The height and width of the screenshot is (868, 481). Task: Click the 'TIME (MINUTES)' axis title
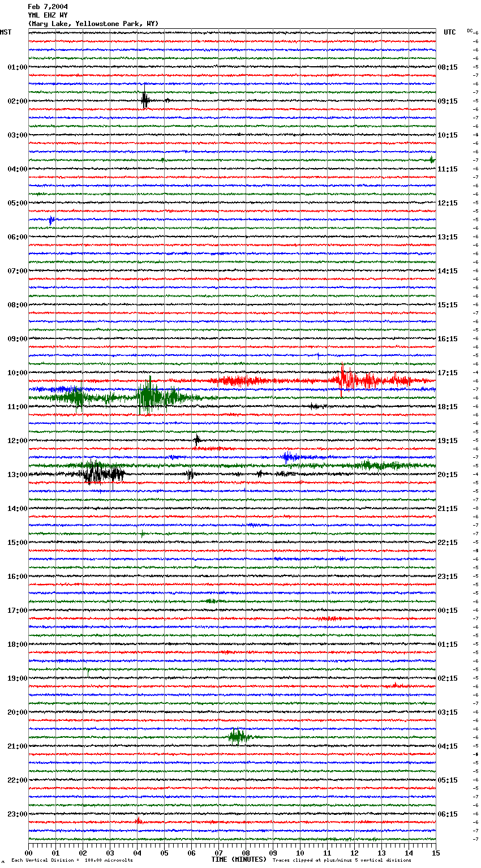(239, 860)
